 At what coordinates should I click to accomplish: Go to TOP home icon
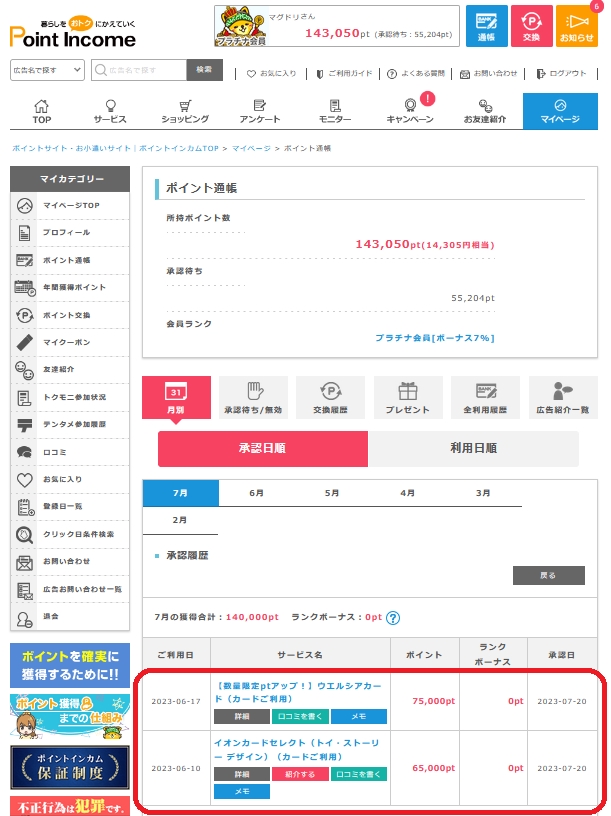[42, 111]
